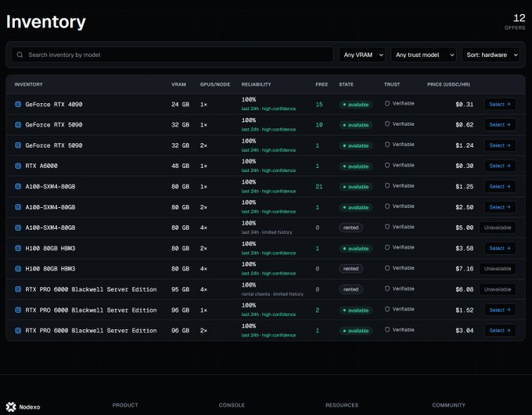Select the RTX 5090 2× offer at $1.24
The height and width of the screenshot is (415, 532).
[500, 145]
